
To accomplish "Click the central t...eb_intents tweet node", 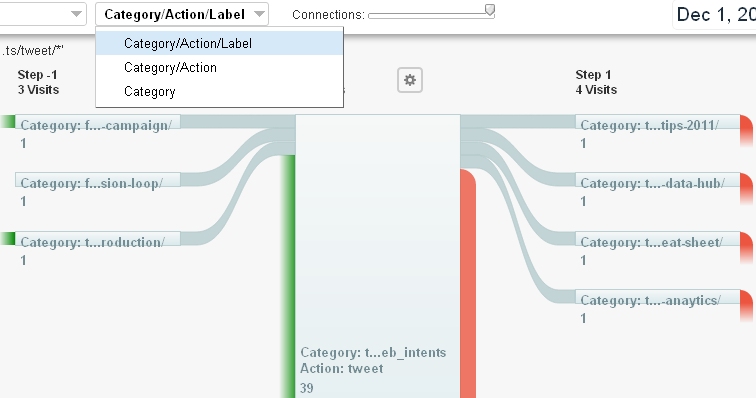I will (378, 256).
